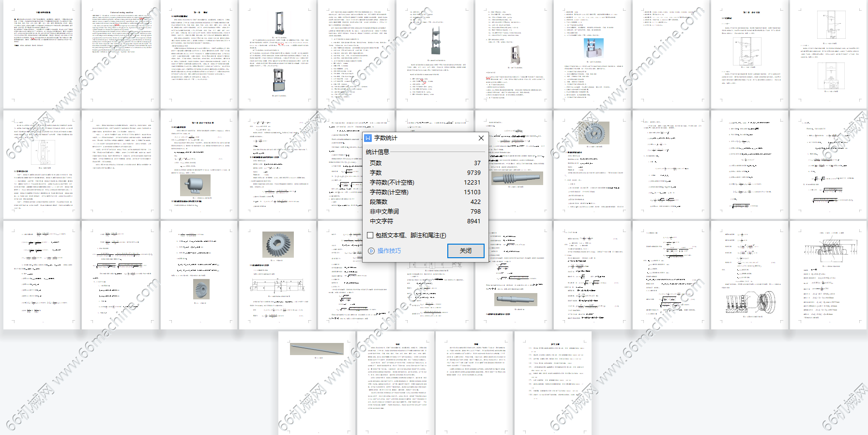Click the WPS Writer icon in dialog title
The height and width of the screenshot is (435, 868).
pos(368,138)
